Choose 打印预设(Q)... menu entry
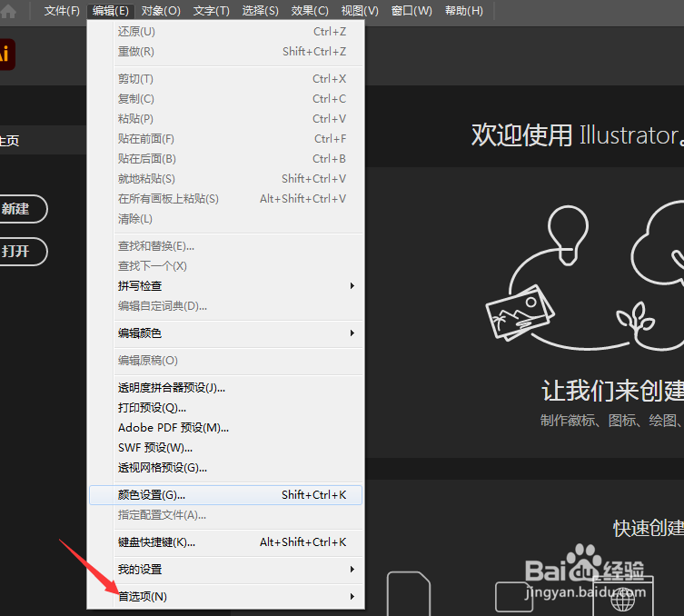 click(225, 408)
